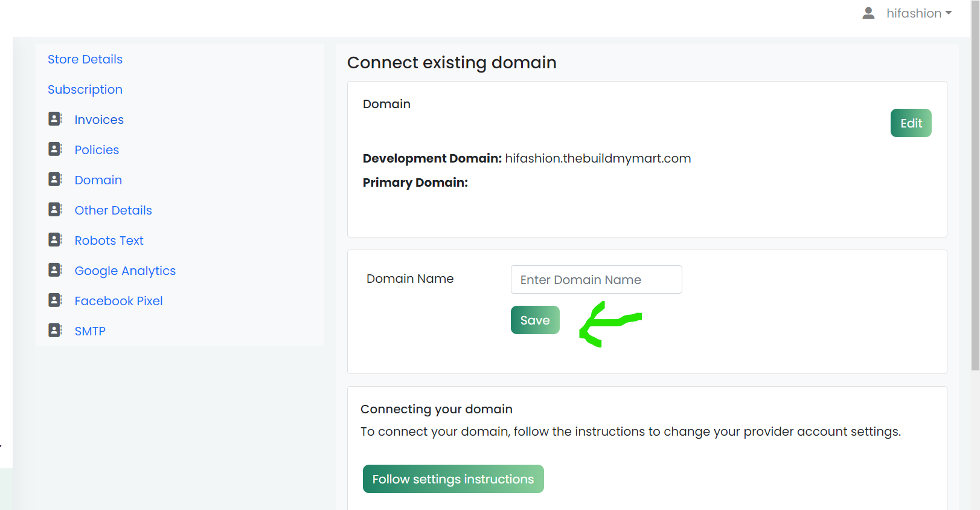Open the Invoices page link

pos(99,120)
